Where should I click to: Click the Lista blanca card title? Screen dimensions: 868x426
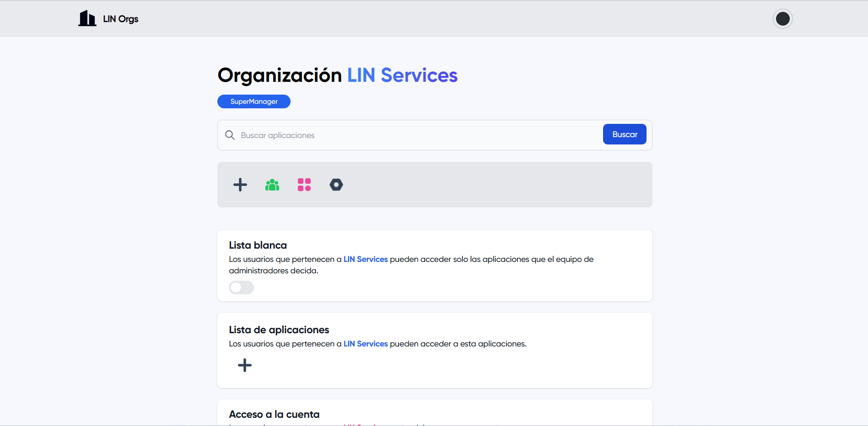coord(258,245)
